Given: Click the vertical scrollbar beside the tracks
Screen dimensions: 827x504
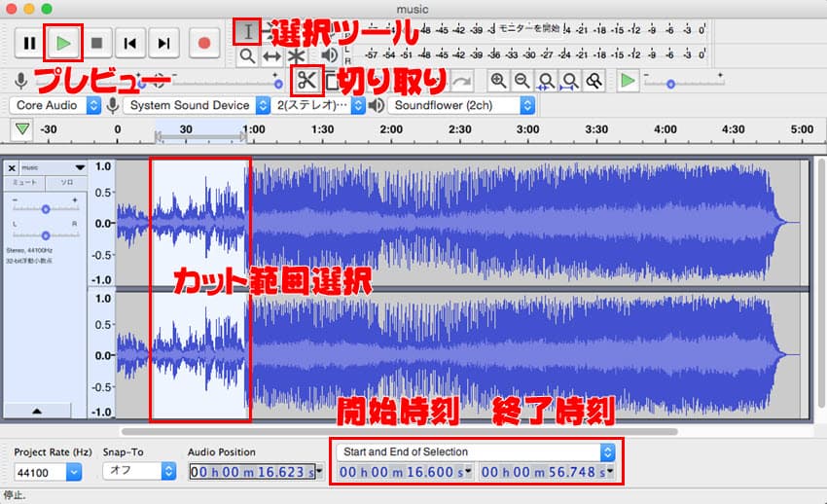Looking at the screenshot, I should (820, 282).
